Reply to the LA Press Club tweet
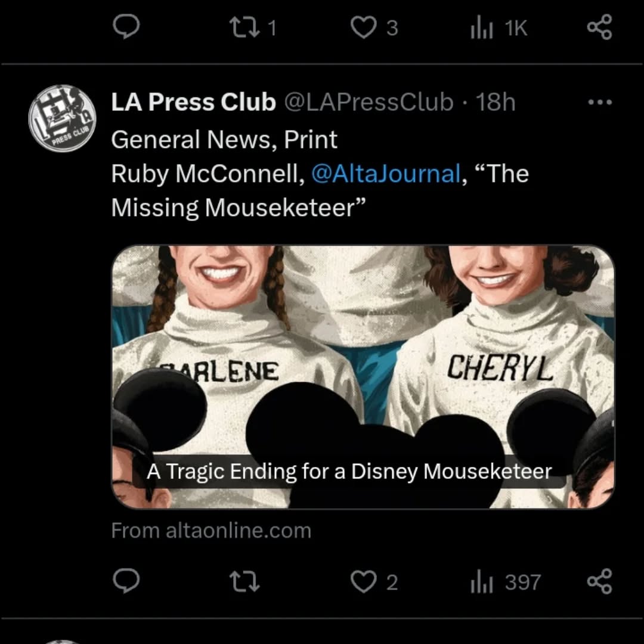Image resolution: width=644 pixels, height=644 pixels. 126,581
